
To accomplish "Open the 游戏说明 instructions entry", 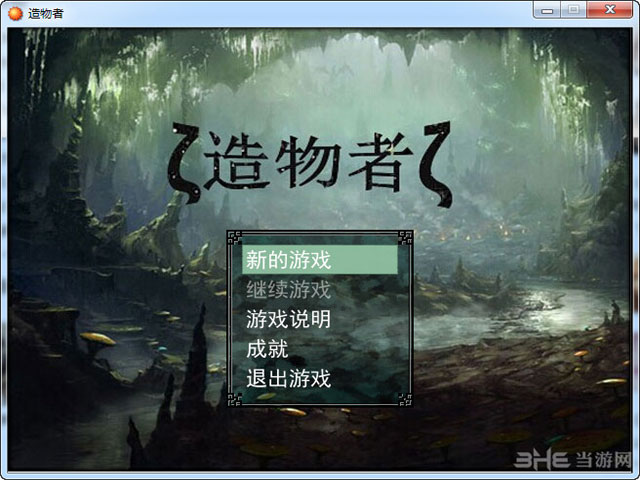I will click(x=288, y=319).
